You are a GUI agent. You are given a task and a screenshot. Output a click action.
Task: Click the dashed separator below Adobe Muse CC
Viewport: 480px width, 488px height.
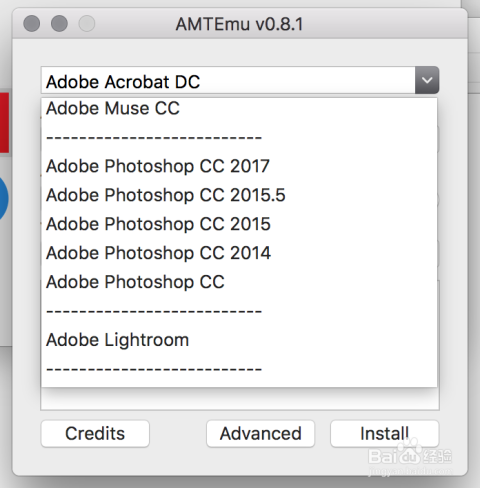point(239,137)
